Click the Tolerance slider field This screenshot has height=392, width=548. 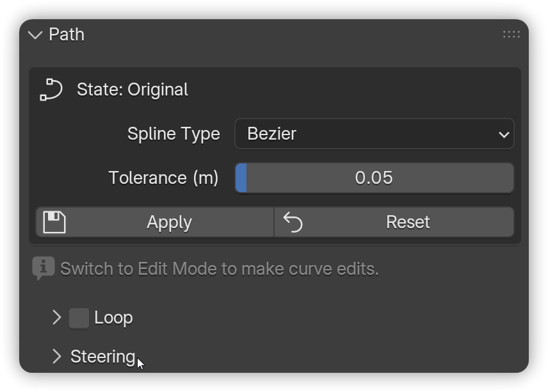[x=375, y=177]
